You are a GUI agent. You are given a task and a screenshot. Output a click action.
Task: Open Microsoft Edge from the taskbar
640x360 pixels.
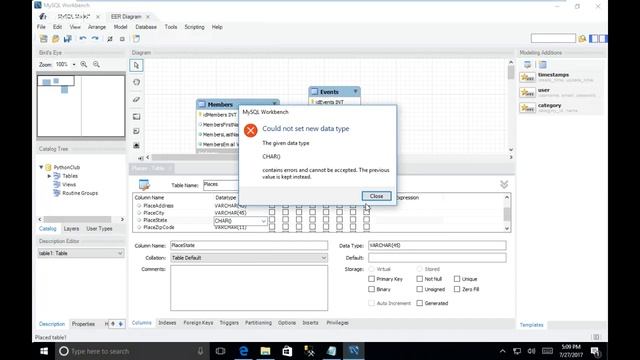(x=244, y=351)
